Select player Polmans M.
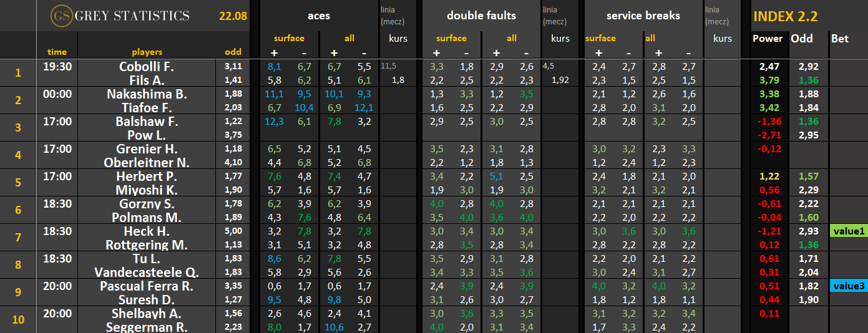This screenshot has height=333, width=868. click(x=147, y=217)
